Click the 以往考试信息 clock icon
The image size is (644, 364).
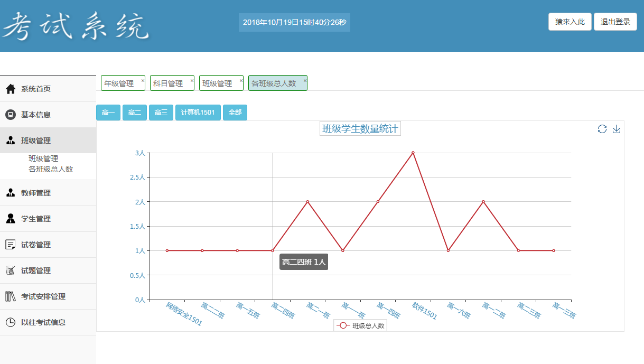[x=10, y=322]
